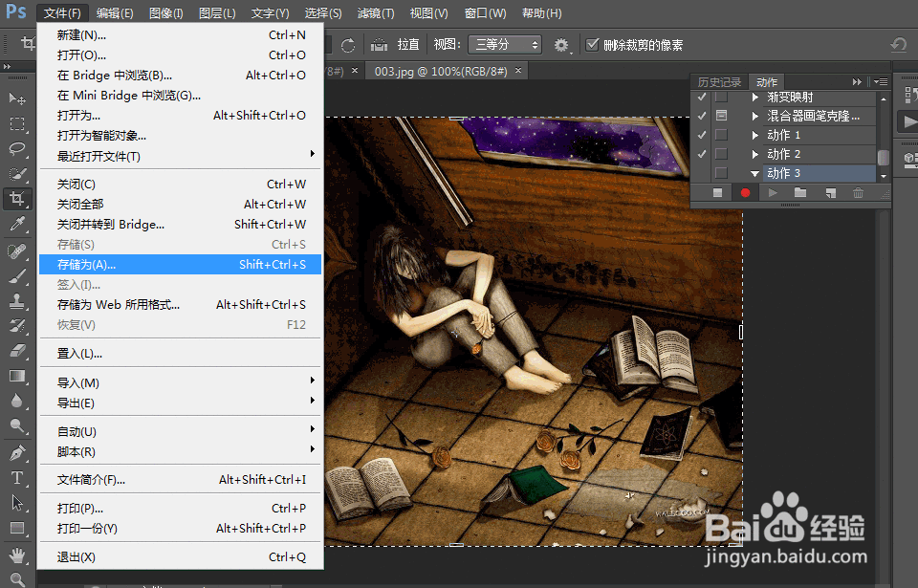Toggle dialog box for 混合器画笔克隆
The height and width of the screenshot is (588, 918).
pyautogui.click(x=721, y=116)
